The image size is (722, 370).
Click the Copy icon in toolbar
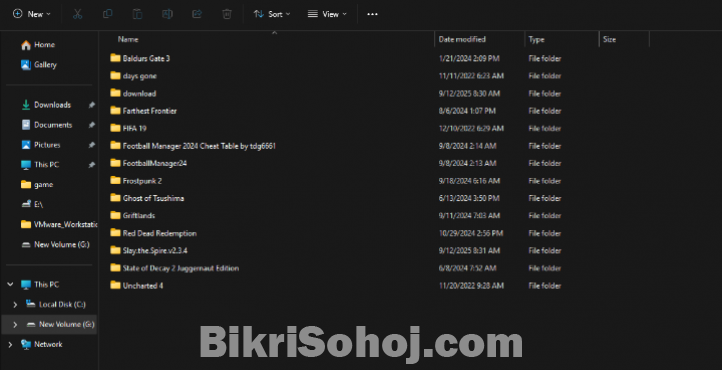click(x=107, y=14)
